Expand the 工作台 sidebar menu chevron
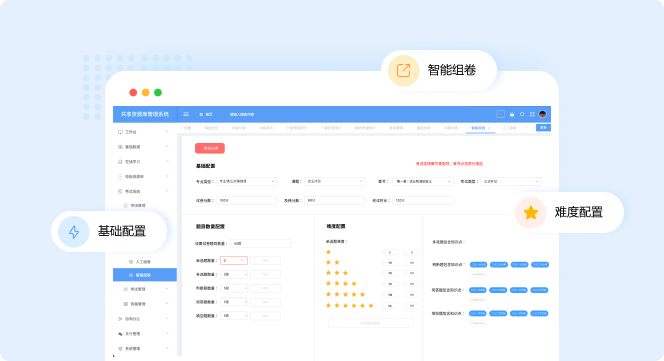664x361 pixels. pos(167,132)
